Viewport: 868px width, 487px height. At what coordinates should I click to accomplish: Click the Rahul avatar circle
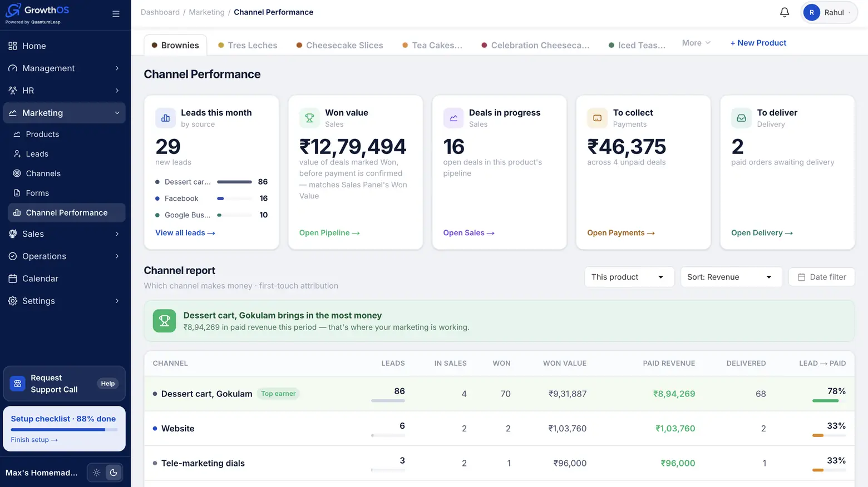pyautogui.click(x=812, y=12)
